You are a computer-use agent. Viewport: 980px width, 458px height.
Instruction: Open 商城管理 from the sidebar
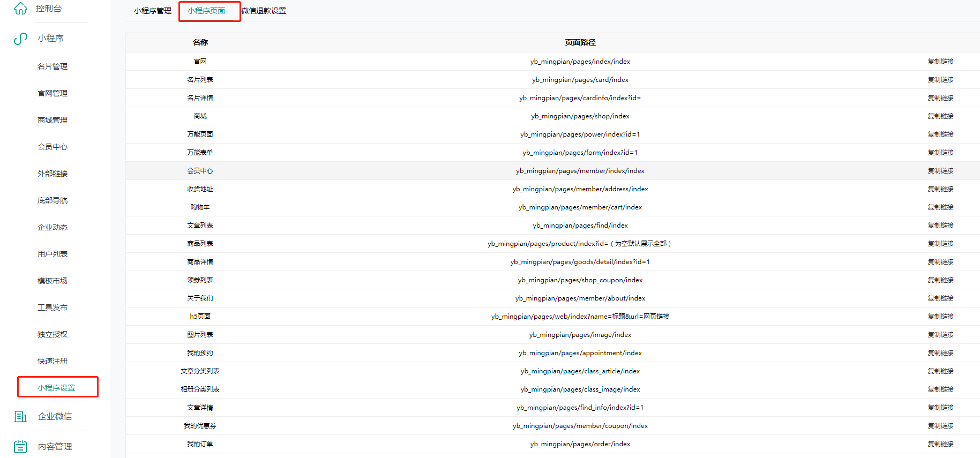53,120
